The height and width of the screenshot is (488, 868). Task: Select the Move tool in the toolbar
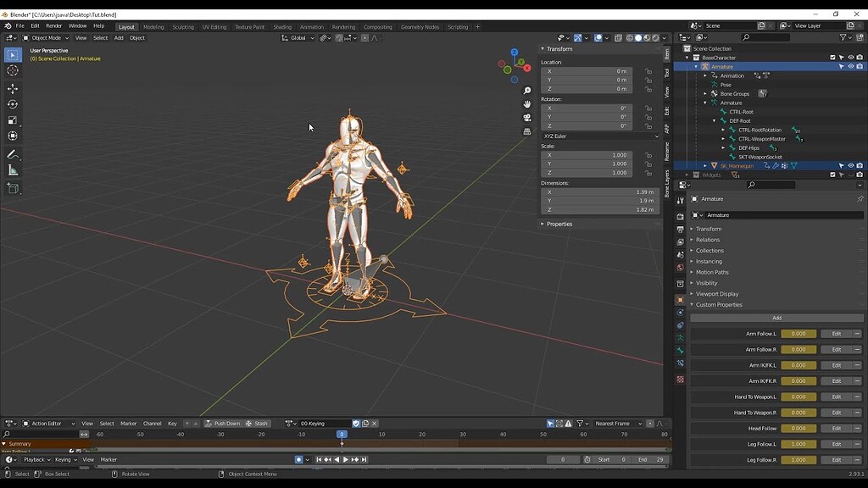13,89
